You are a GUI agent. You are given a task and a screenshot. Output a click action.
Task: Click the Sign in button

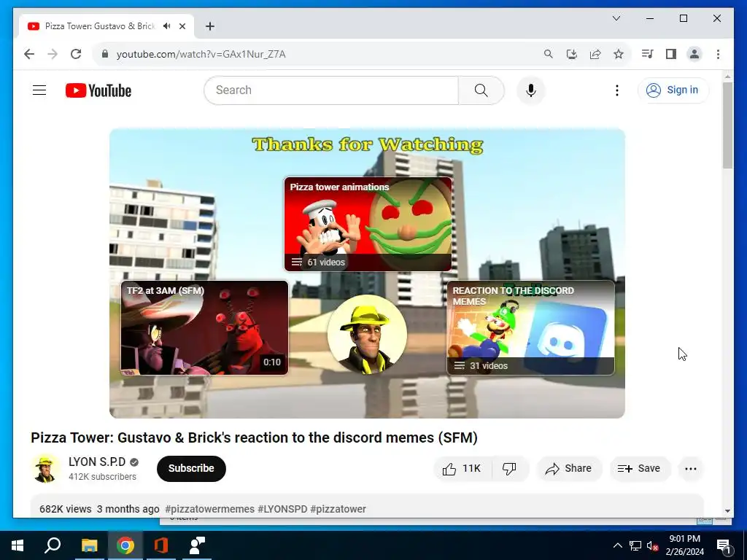[x=673, y=90]
